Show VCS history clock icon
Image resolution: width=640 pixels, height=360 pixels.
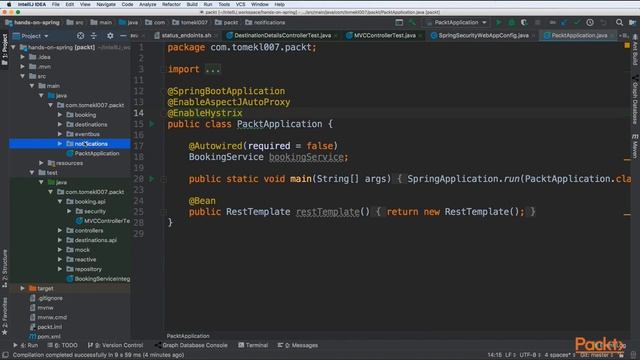pos(590,22)
